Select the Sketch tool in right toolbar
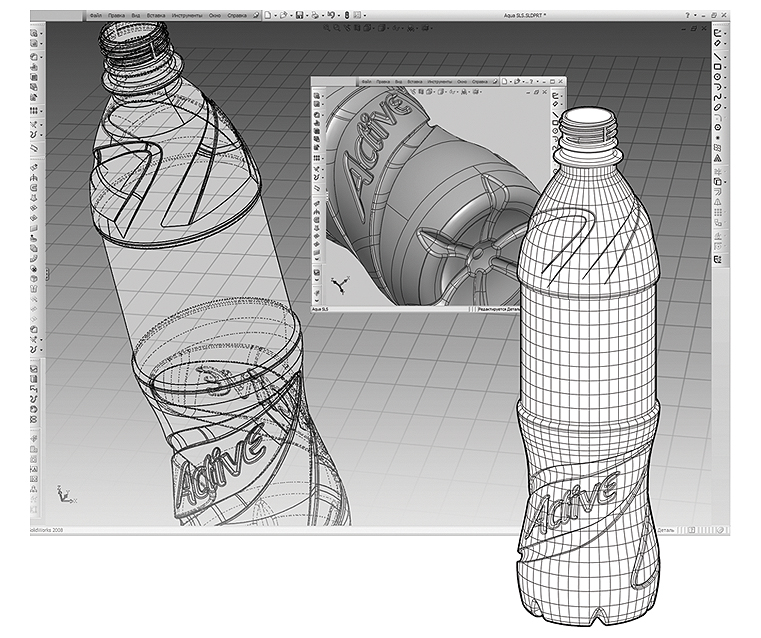The height and width of the screenshot is (638, 761). (717, 33)
